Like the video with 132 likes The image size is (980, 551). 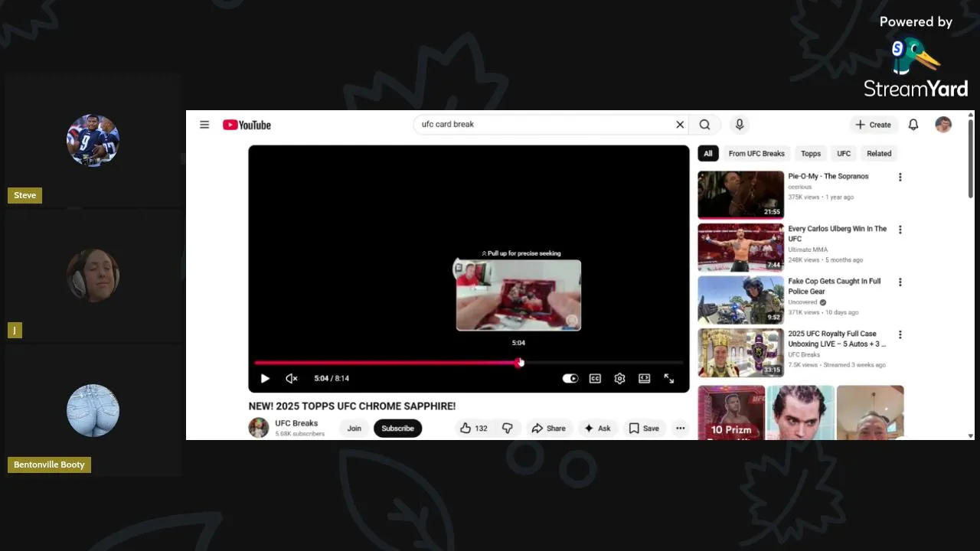[473, 429]
